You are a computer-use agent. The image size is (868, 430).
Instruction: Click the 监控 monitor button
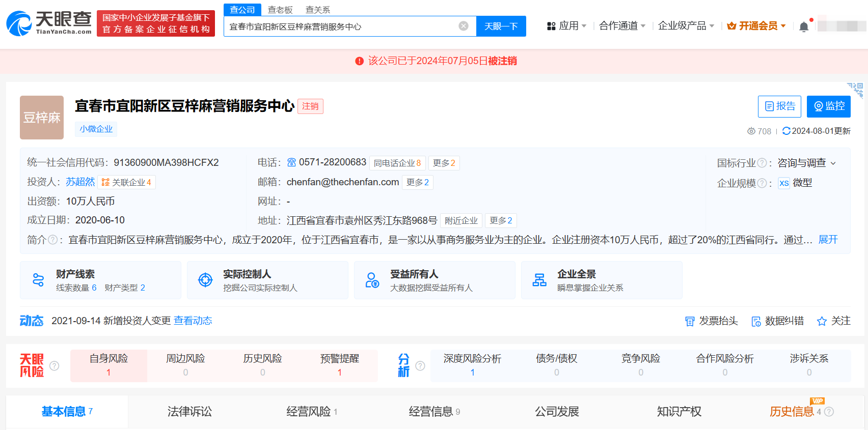[828, 106]
